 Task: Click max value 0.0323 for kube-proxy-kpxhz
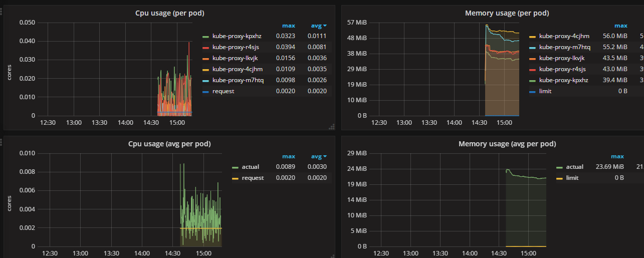[285, 36]
